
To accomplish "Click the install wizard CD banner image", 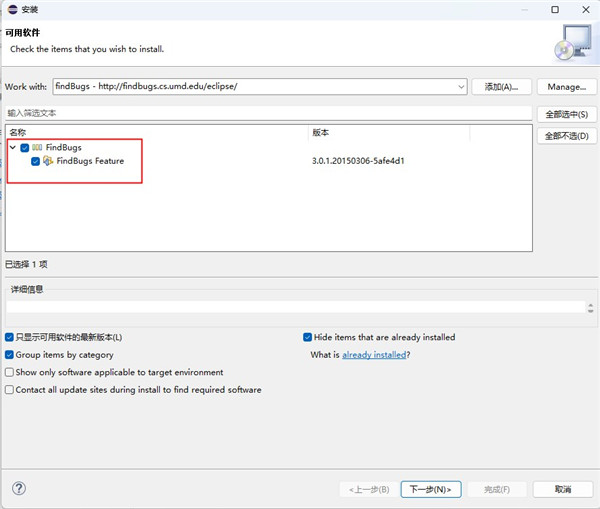I will pyautogui.click(x=574, y=43).
